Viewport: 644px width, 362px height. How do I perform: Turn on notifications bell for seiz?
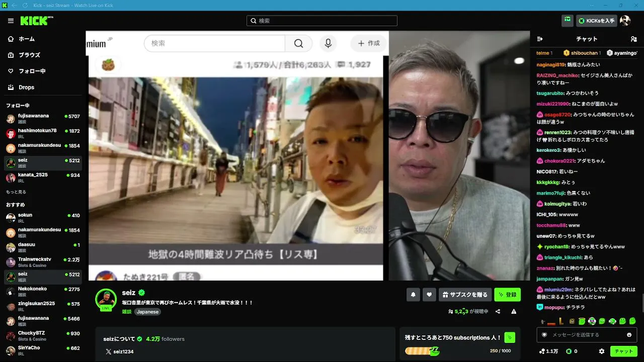pyautogui.click(x=413, y=295)
